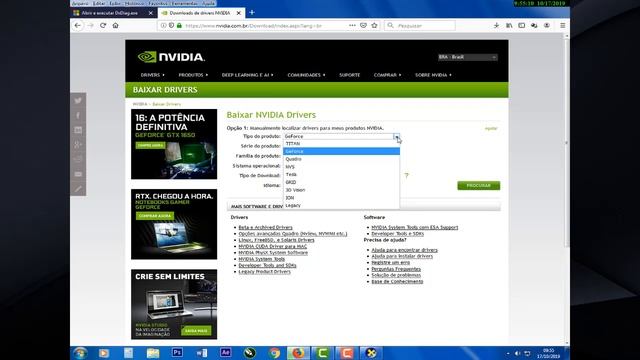Image resolution: width=640 pixels, height=360 pixels.
Task: Click the green PROCURAR button
Action: tap(478, 186)
